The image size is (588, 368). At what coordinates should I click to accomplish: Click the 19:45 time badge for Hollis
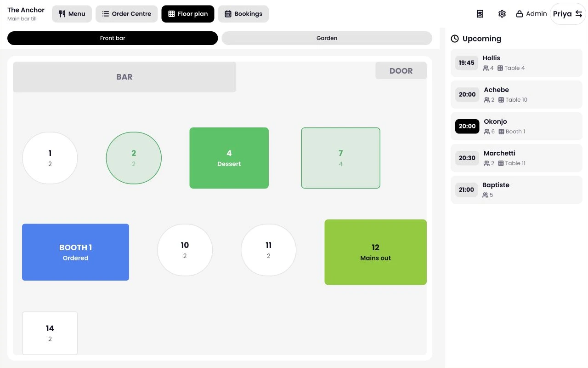click(467, 63)
